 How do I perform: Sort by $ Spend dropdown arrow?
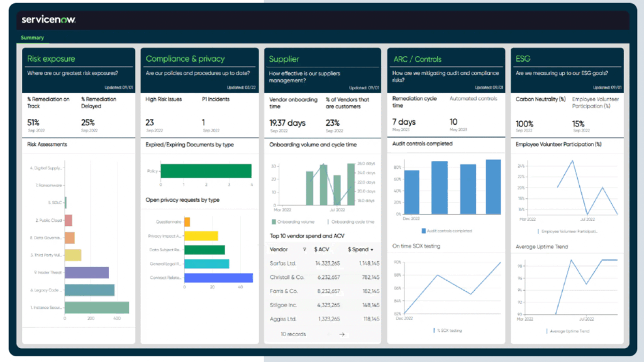(x=372, y=250)
